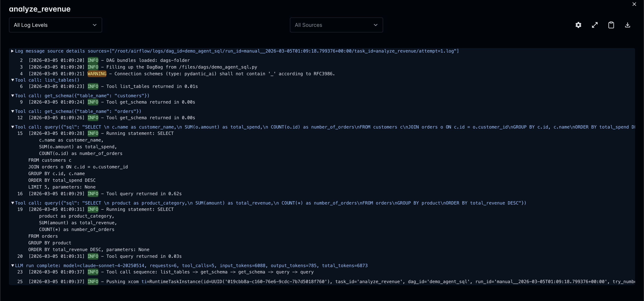Click the INFO badge on line 6

coord(92,86)
